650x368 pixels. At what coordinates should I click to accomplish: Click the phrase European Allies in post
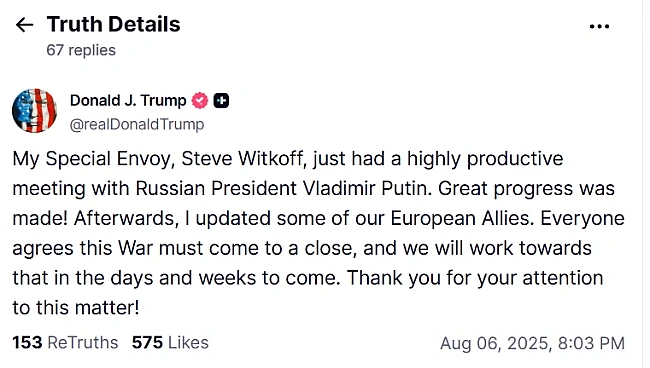[462, 218]
